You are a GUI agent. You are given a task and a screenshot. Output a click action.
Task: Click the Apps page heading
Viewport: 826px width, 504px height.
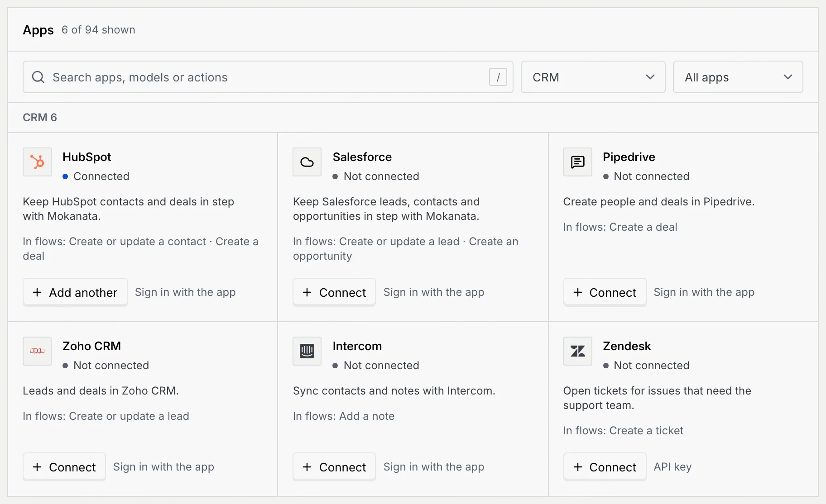pyautogui.click(x=38, y=30)
